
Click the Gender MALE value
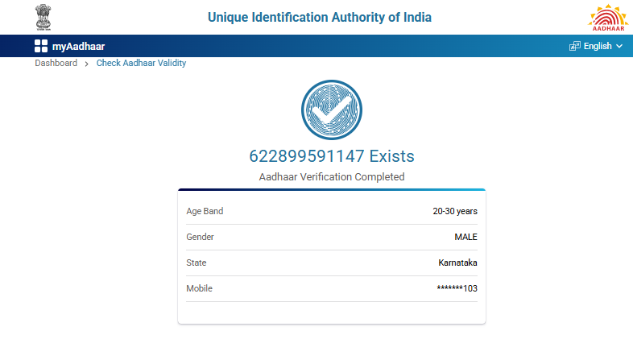(465, 237)
